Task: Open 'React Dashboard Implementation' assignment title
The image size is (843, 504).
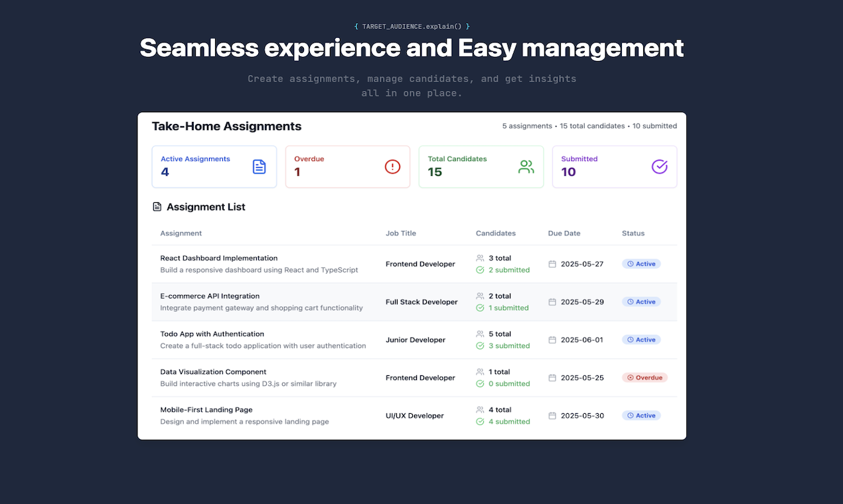Action: pyautogui.click(x=219, y=258)
